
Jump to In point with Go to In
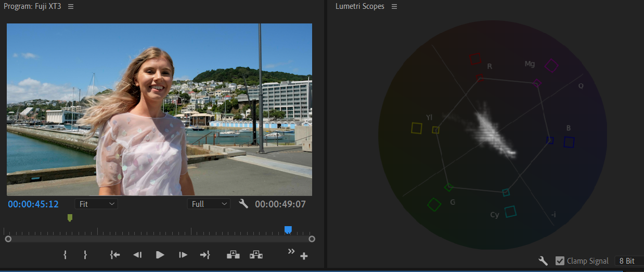115,255
